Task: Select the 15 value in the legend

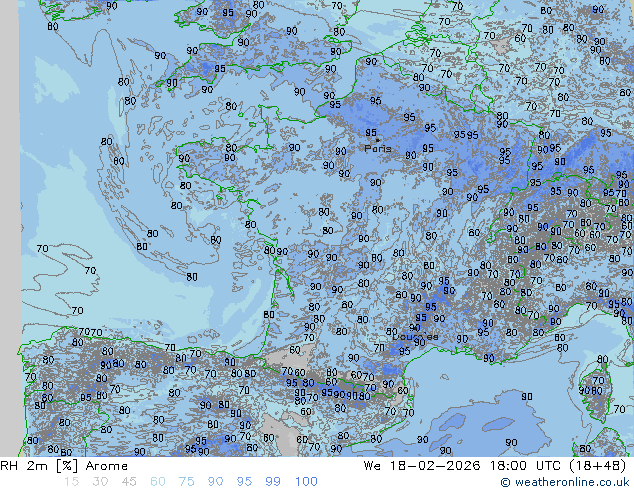Action: tap(71, 482)
